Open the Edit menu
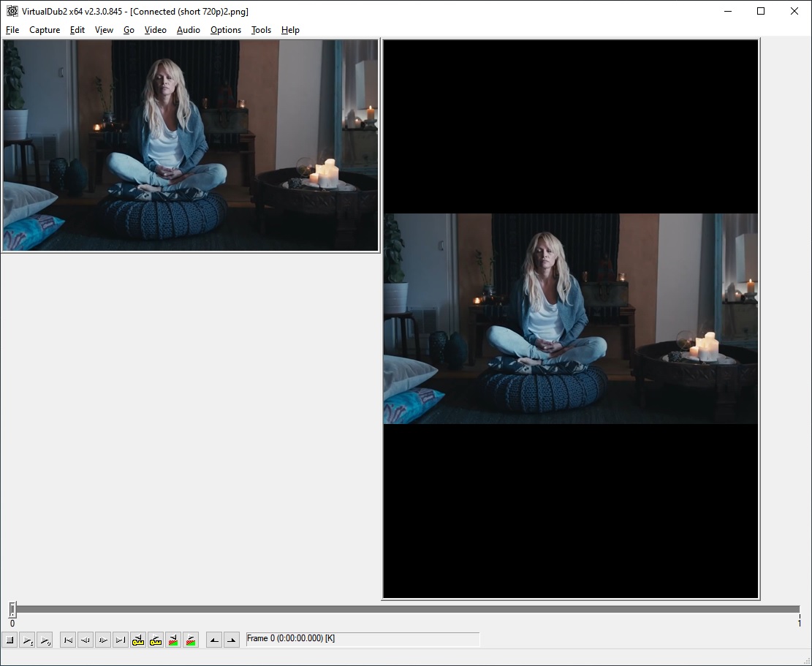 77,30
